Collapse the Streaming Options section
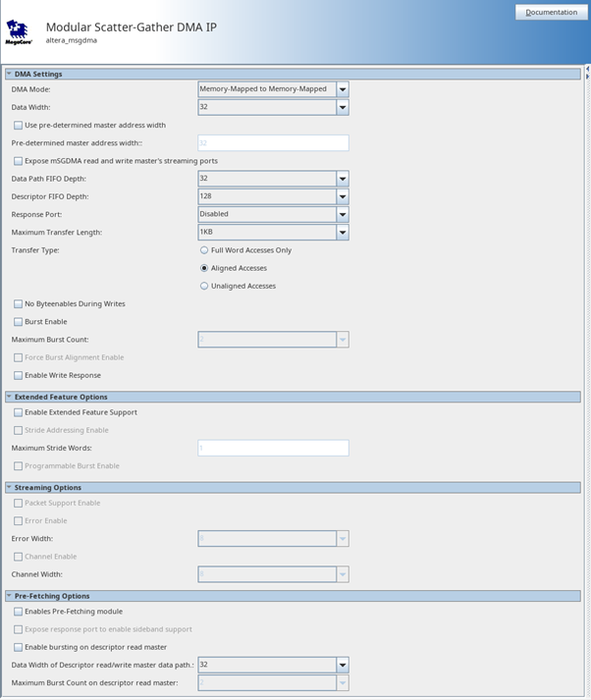Viewport: 591px width, 700px height. 9,487
